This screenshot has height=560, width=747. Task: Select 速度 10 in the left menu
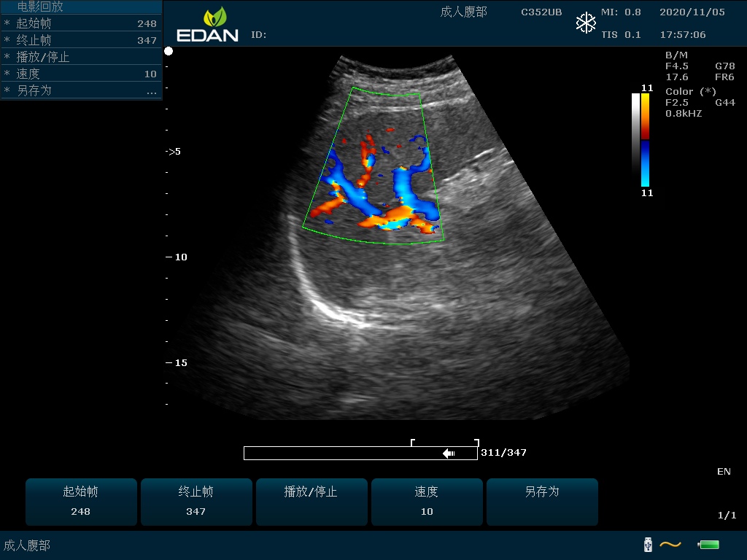coord(80,74)
